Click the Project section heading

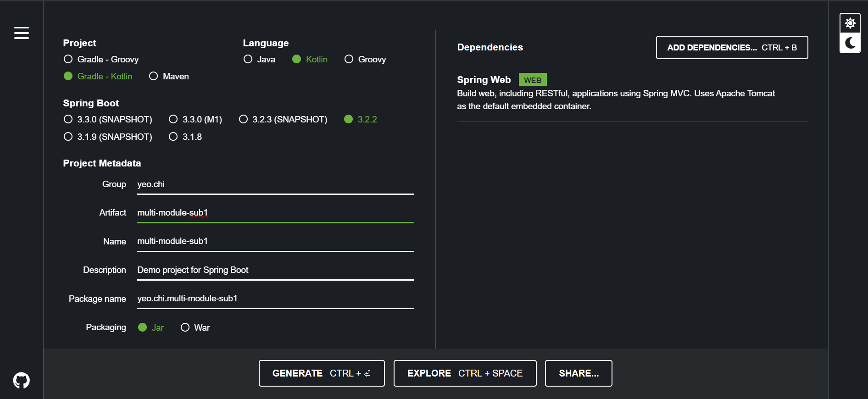coord(79,43)
